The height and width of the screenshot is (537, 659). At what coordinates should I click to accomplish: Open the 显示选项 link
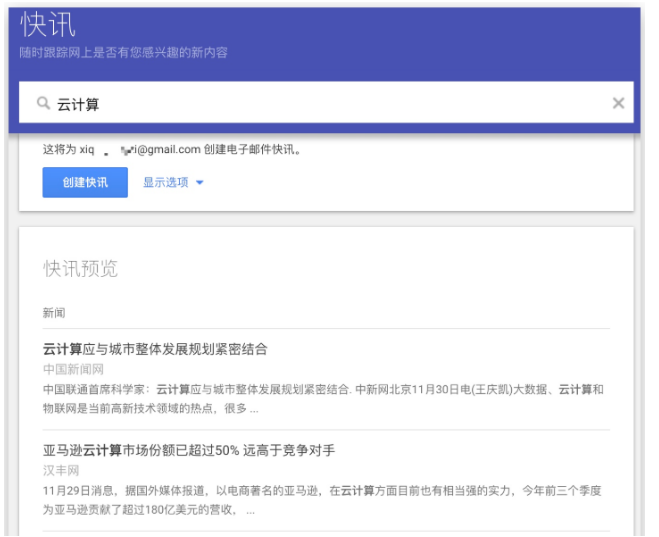pyautogui.click(x=165, y=183)
